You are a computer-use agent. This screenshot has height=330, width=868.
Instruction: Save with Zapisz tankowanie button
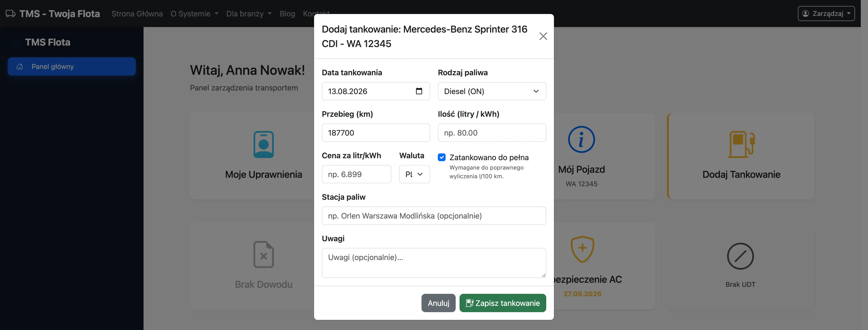coord(502,303)
